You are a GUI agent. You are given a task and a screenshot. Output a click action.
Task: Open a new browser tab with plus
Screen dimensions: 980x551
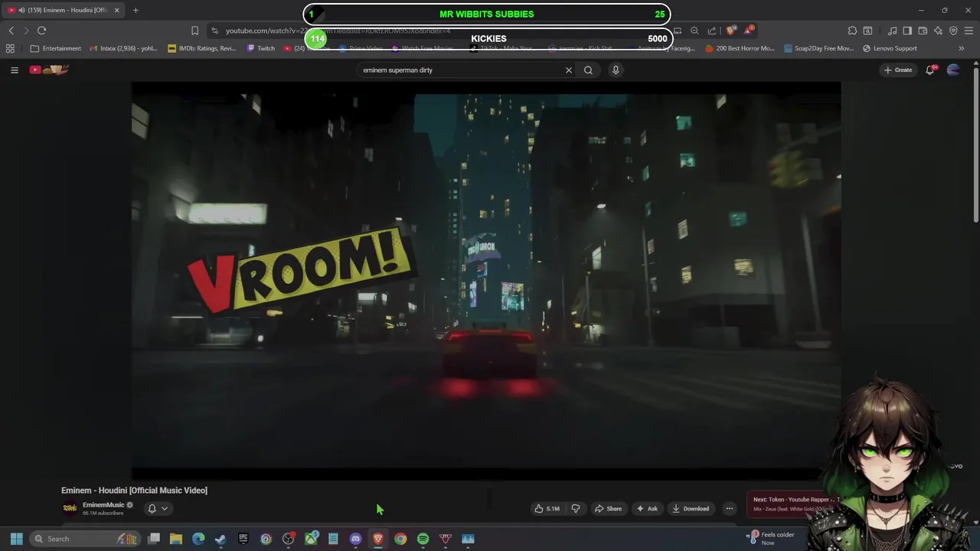tap(136, 10)
